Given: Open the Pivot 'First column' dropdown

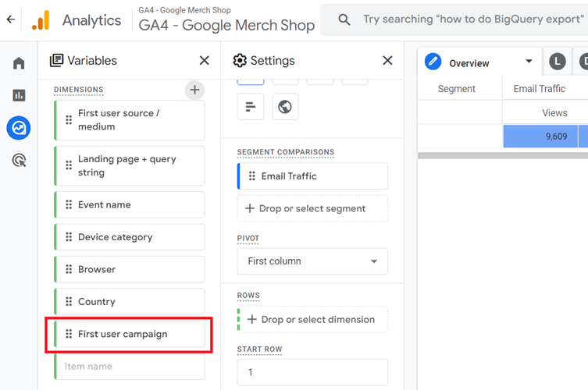Looking at the screenshot, I should click(x=312, y=261).
